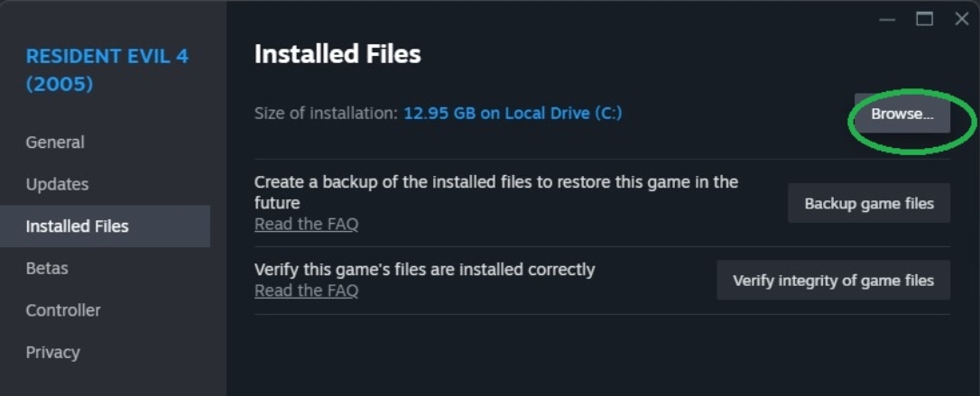Click the 'Size of installation' label
This screenshot has height=396, width=980.
[x=326, y=114]
